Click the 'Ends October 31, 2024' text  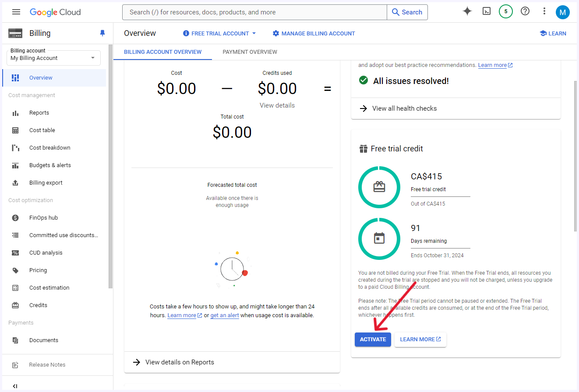pos(437,255)
